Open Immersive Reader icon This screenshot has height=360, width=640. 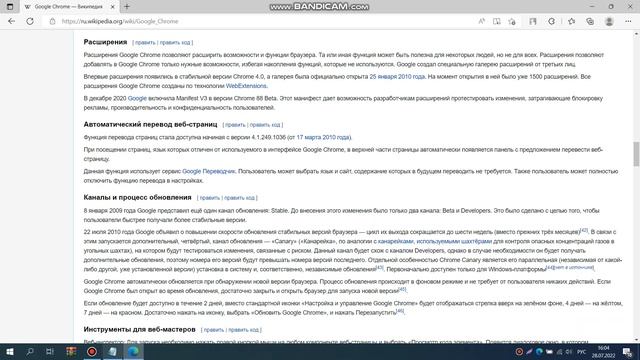tap(496, 21)
